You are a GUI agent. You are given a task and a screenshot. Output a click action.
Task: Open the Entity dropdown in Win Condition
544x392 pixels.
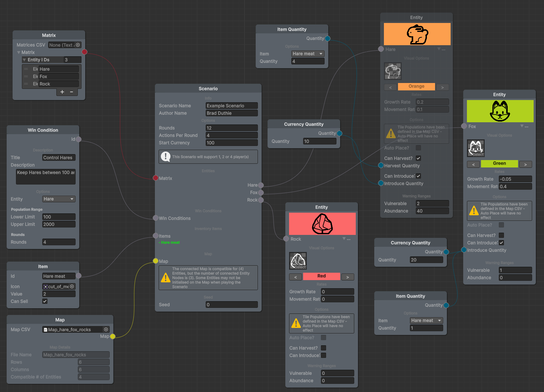59,199
